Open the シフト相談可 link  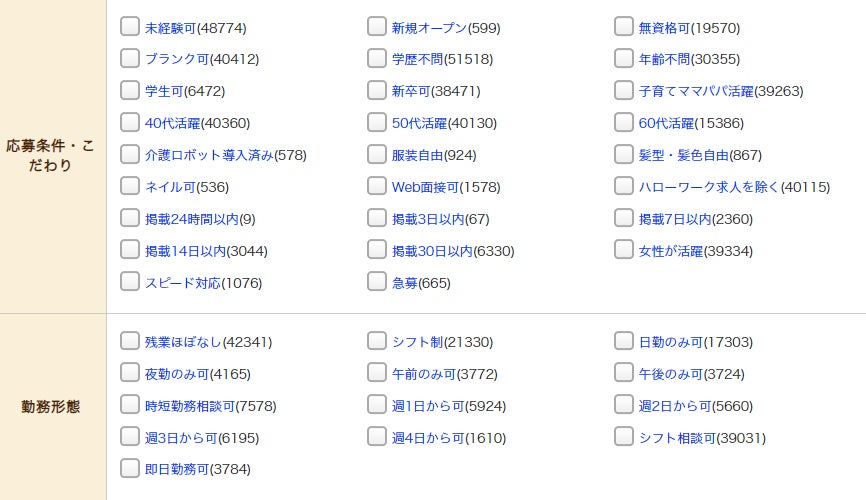(678, 438)
